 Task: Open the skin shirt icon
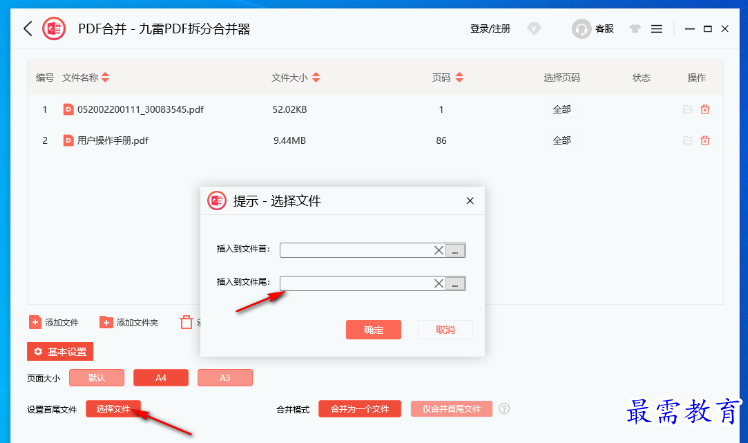(x=634, y=29)
